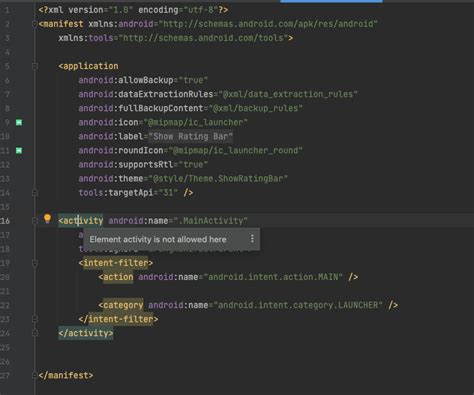
Task: Collapse the application tag fold marker
Action: click(x=35, y=66)
